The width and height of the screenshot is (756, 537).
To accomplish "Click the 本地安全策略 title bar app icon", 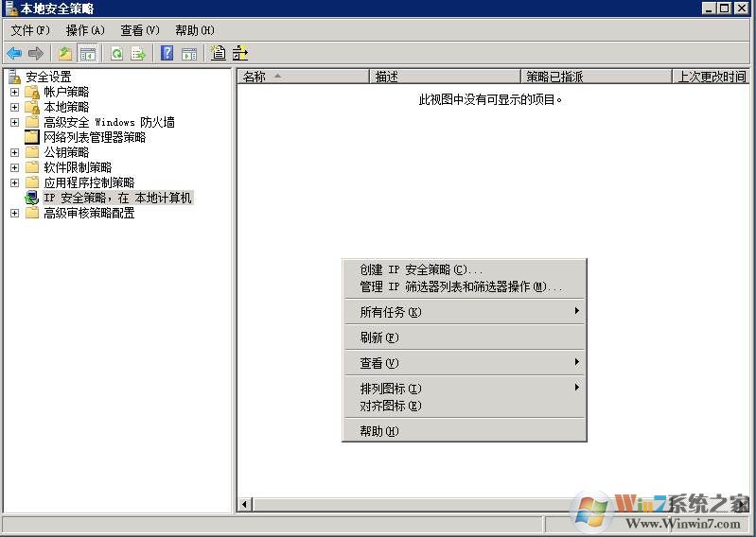I will [x=10, y=9].
